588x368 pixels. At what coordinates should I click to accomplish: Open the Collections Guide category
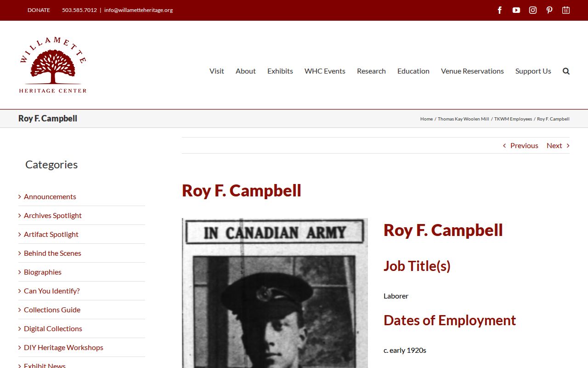[52, 310]
